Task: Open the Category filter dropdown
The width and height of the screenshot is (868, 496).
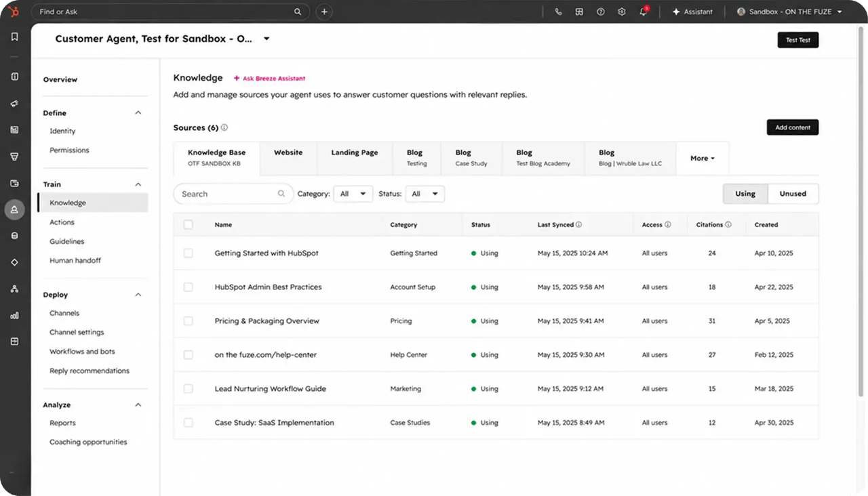Action: (x=353, y=194)
